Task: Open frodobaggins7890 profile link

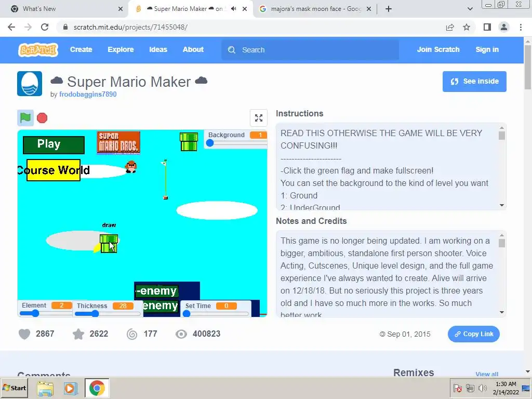Action: tap(88, 95)
